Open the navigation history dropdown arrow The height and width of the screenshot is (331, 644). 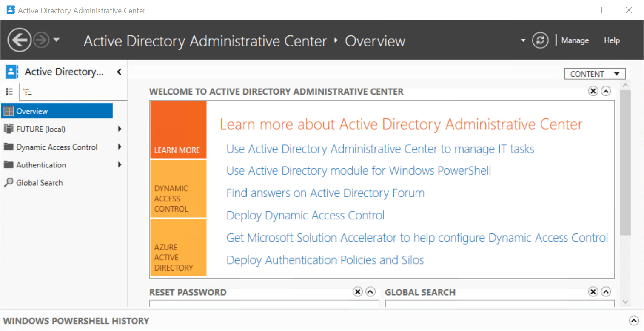click(56, 40)
